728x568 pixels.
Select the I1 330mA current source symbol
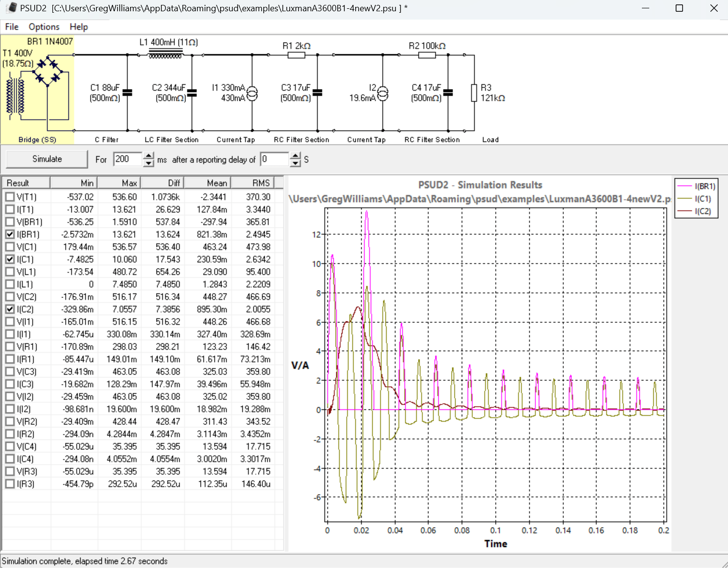[x=252, y=93]
